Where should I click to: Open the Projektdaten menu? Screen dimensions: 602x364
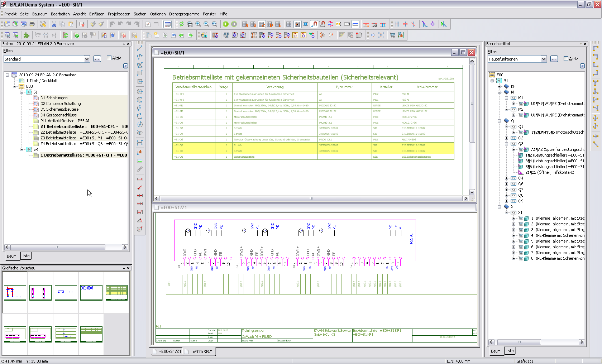click(119, 14)
